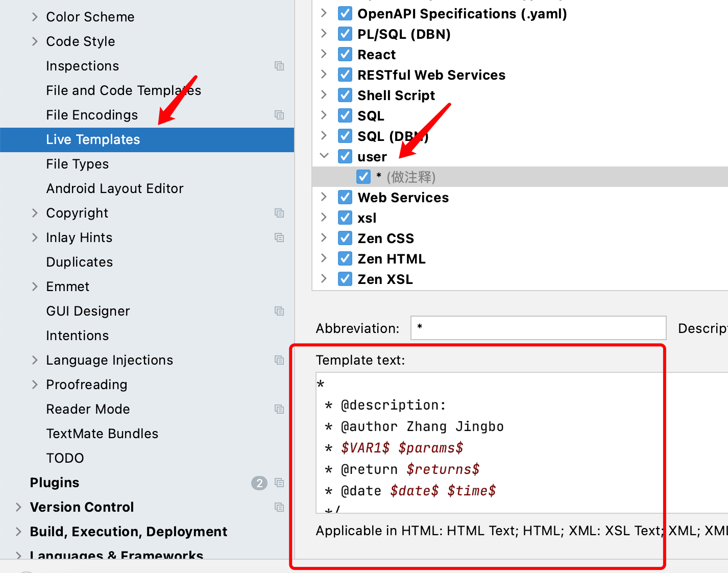This screenshot has width=728, height=573.
Task: Open the File Types settings page
Action: tap(77, 164)
